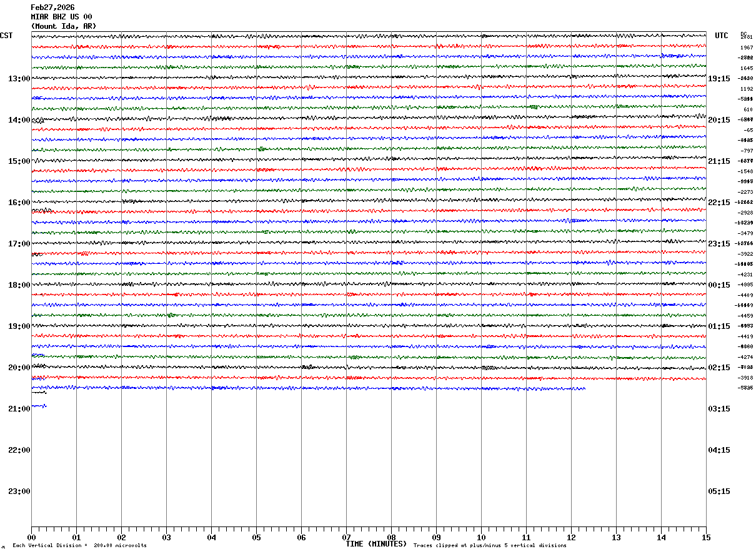Select the 19:15 UTC time label
This screenshot has width=756, height=554.
(x=719, y=79)
